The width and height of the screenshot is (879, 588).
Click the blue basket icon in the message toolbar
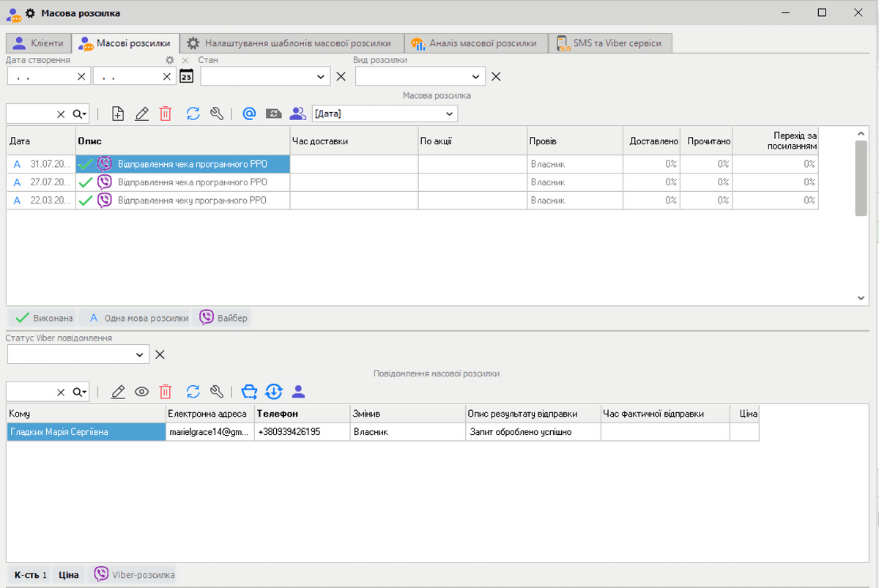click(x=250, y=392)
